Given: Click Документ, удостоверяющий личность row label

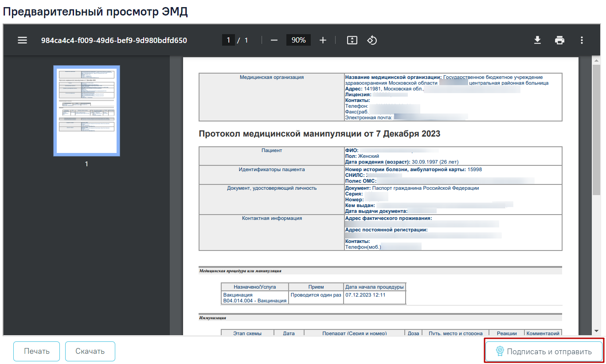Looking at the screenshot, I should point(272,188).
